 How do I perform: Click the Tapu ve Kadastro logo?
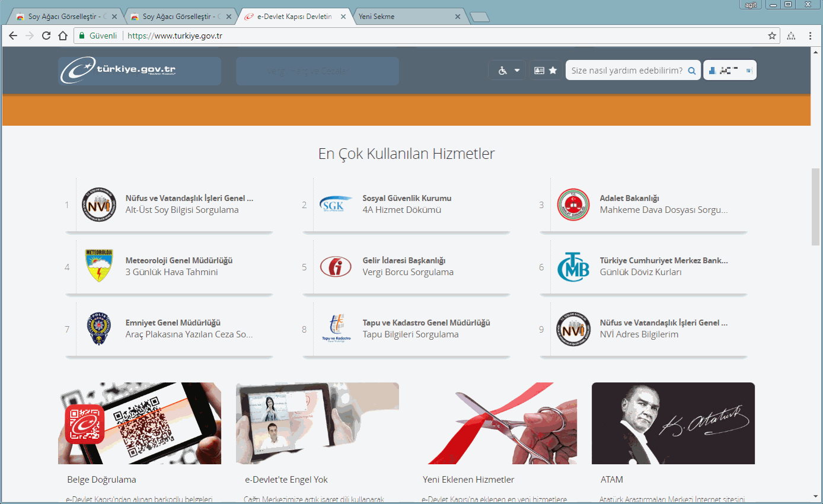pos(336,328)
